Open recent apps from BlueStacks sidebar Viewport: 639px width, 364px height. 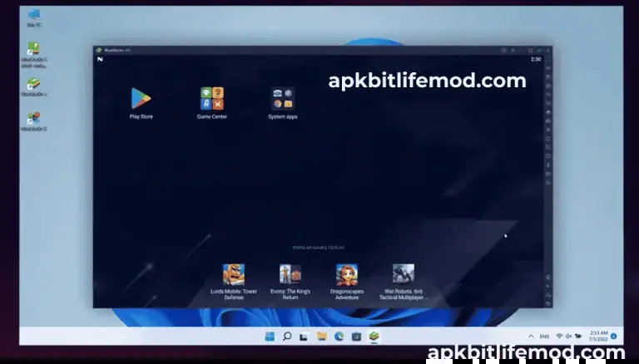pos(548,303)
